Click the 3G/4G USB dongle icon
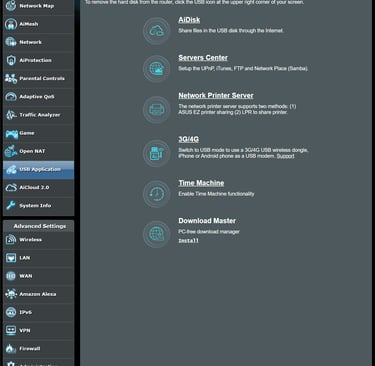Image resolution: width=375 pixels, height=366 pixels. 156,153
